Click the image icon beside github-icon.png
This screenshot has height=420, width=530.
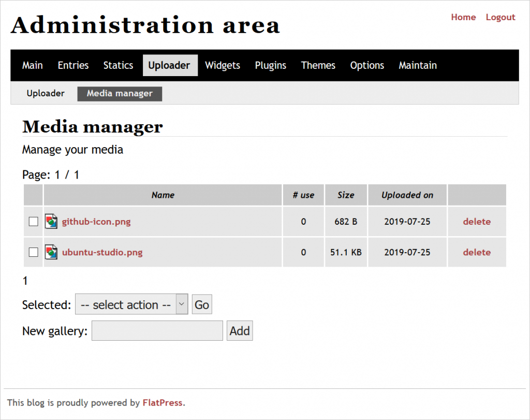[51, 221]
